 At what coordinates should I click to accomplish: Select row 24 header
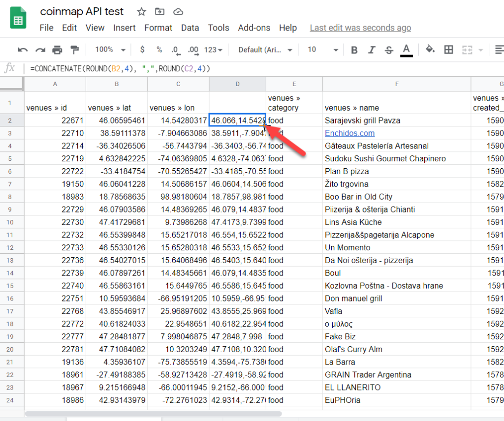[x=12, y=400]
